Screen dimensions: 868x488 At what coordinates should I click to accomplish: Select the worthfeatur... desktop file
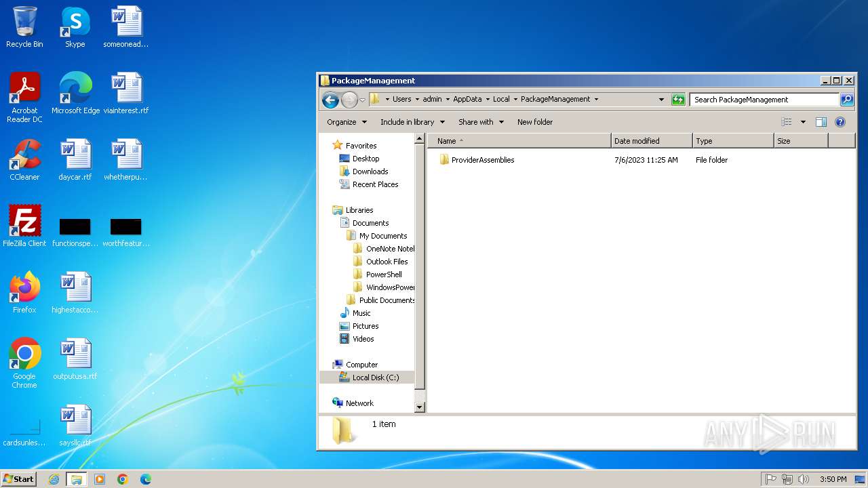click(126, 231)
